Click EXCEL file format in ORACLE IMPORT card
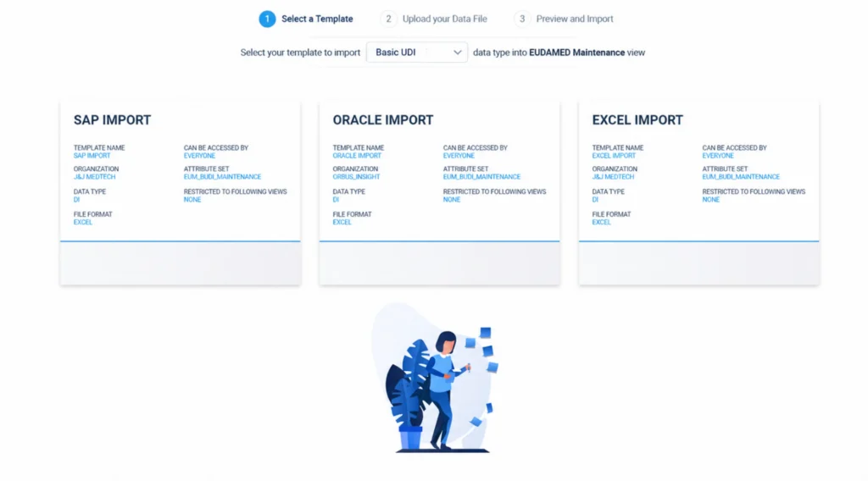Image resolution: width=868 pixels, height=481 pixels. click(x=342, y=222)
